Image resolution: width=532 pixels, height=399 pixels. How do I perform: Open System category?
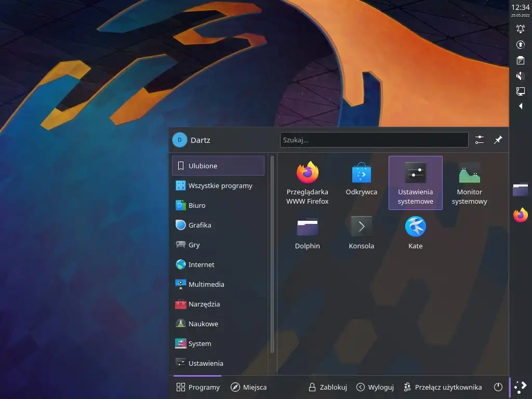pos(218,343)
